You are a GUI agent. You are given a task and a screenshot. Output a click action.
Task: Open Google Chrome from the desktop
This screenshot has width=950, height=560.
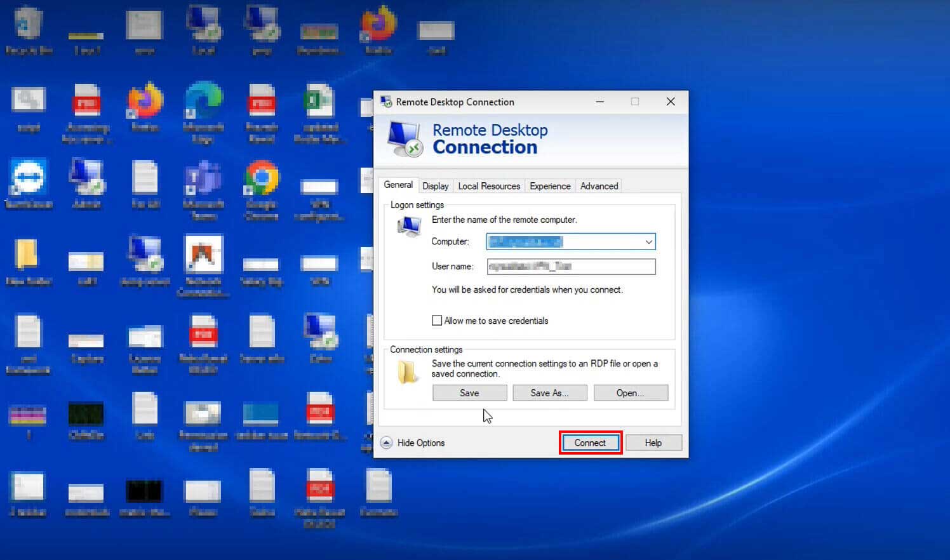261,175
